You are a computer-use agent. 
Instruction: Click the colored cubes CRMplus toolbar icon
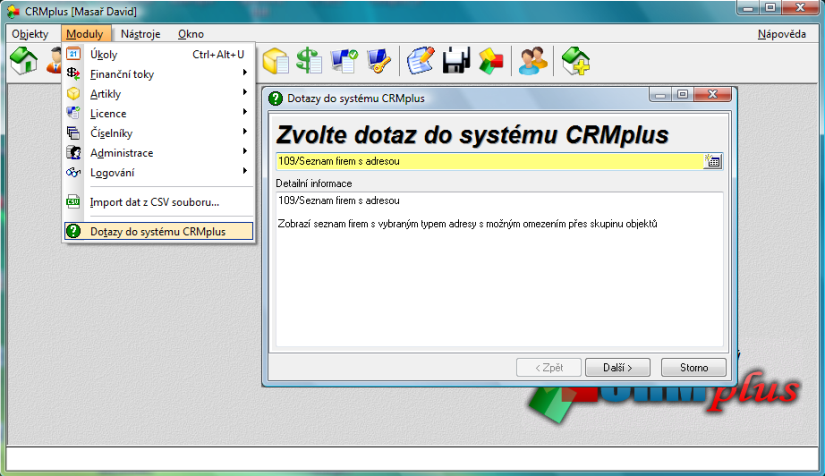point(491,60)
